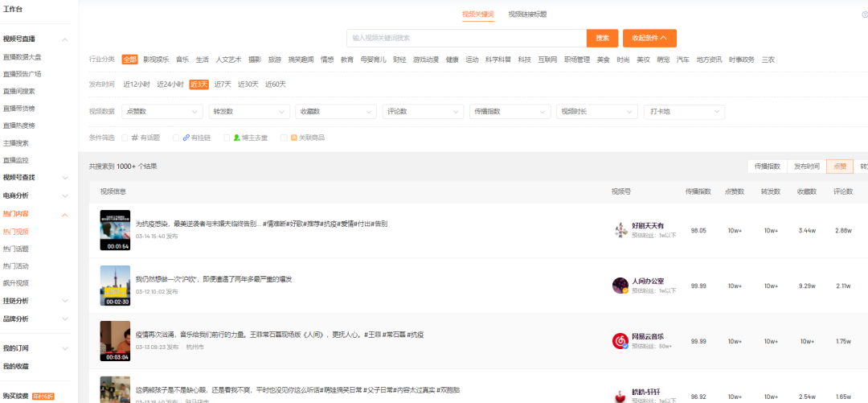Tick the 有挂链 checkbox
The height and width of the screenshot is (403, 868).
pyautogui.click(x=176, y=138)
